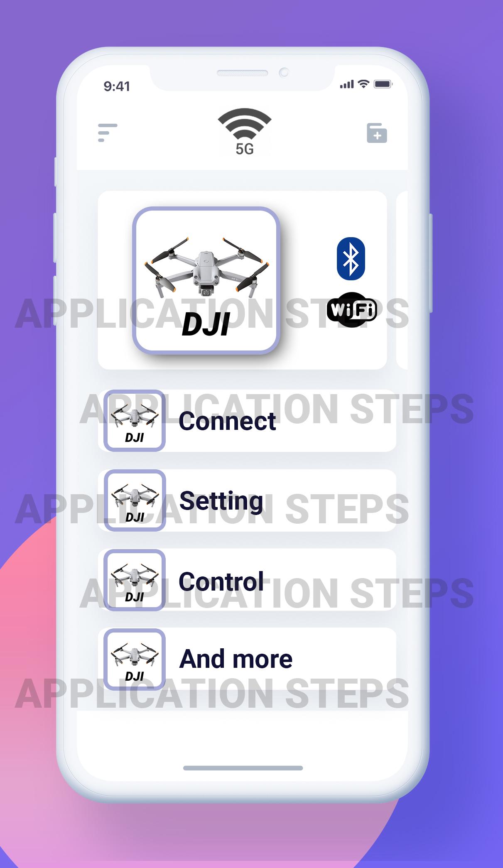Tap the blue Bluetooth icon
The height and width of the screenshot is (868, 503).
(x=351, y=259)
